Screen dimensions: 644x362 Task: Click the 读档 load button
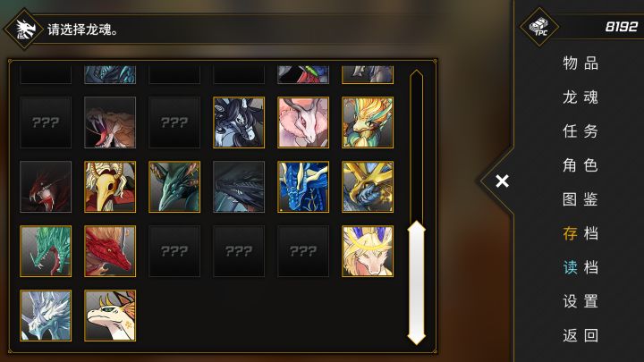pos(580,267)
